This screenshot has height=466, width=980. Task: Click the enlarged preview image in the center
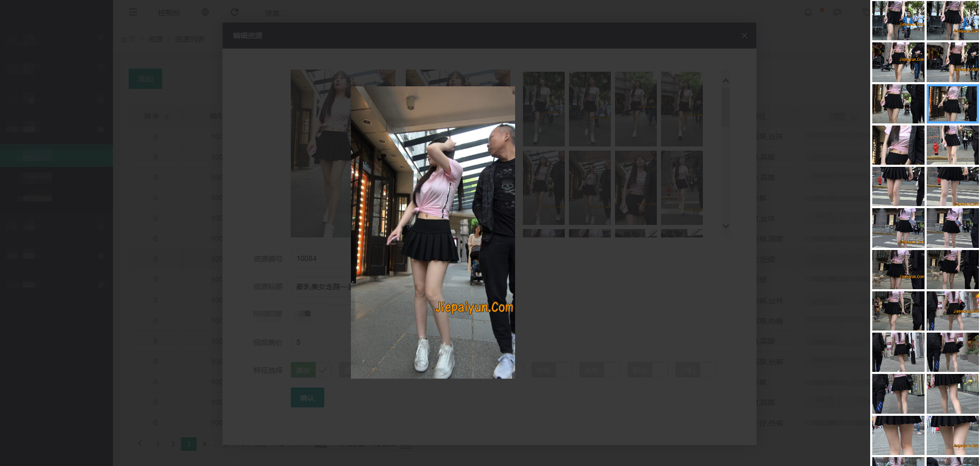[x=433, y=232]
